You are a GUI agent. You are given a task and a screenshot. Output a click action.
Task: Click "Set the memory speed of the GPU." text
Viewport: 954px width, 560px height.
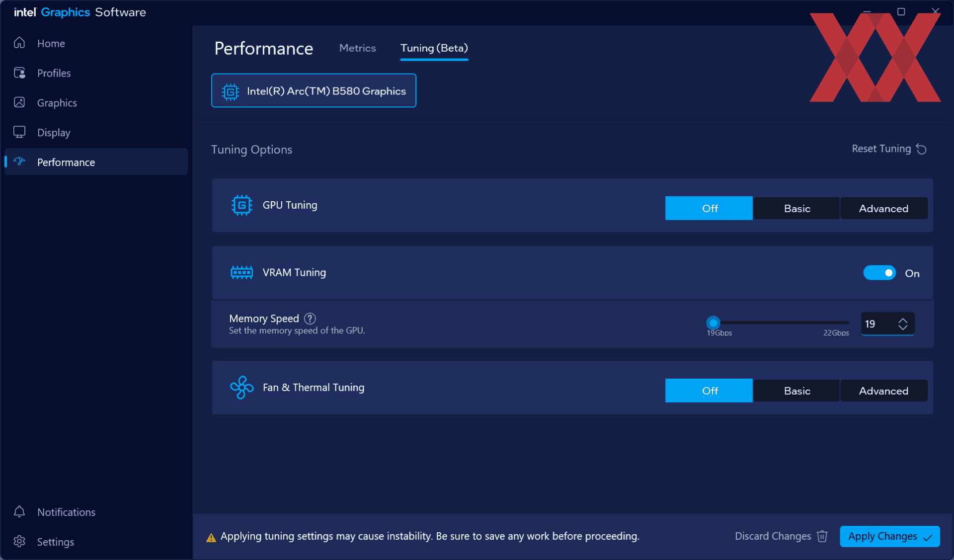pos(297,330)
